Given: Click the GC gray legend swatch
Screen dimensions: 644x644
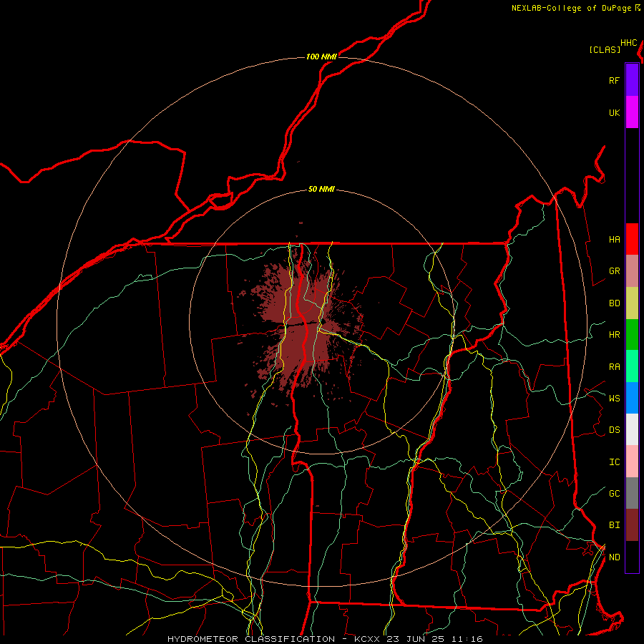Looking at the screenshot, I should point(632,493).
